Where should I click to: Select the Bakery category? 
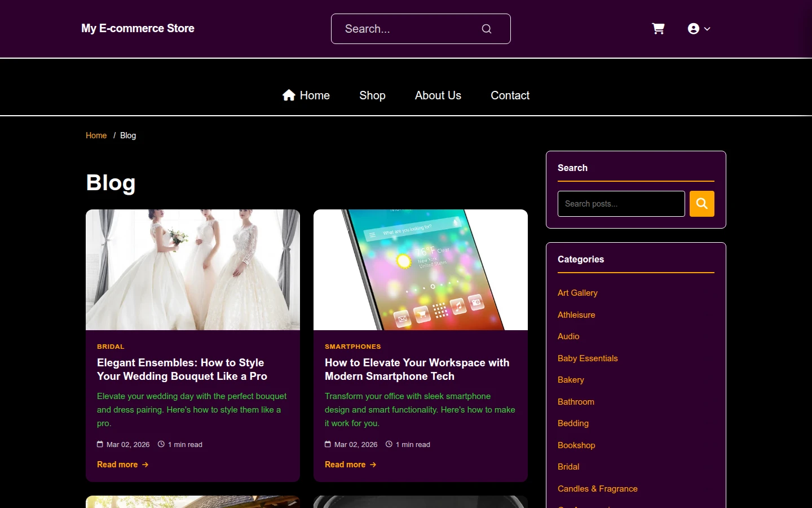(x=571, y=380)
